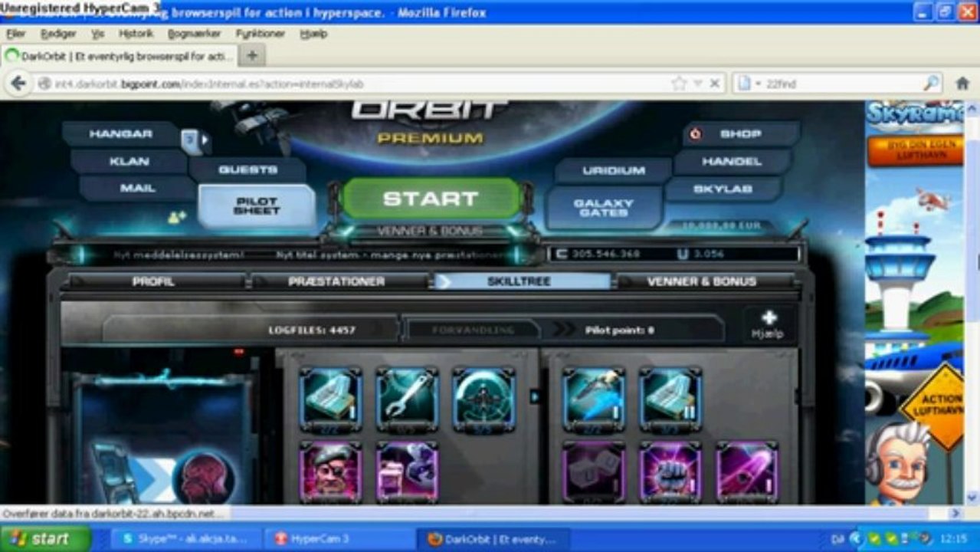
Task: Open a new tab with plus button
Action: pyautogui.click(x=251, y=55)
